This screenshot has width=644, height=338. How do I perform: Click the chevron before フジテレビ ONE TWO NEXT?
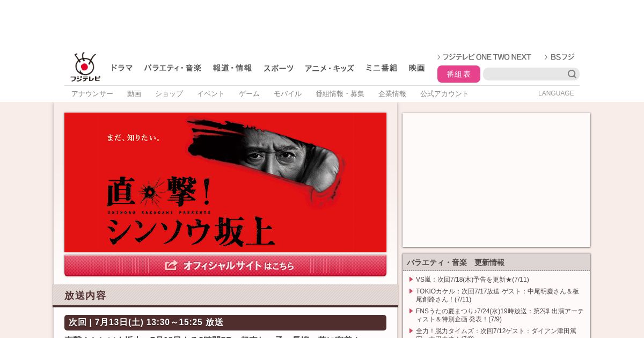(438, 57)
